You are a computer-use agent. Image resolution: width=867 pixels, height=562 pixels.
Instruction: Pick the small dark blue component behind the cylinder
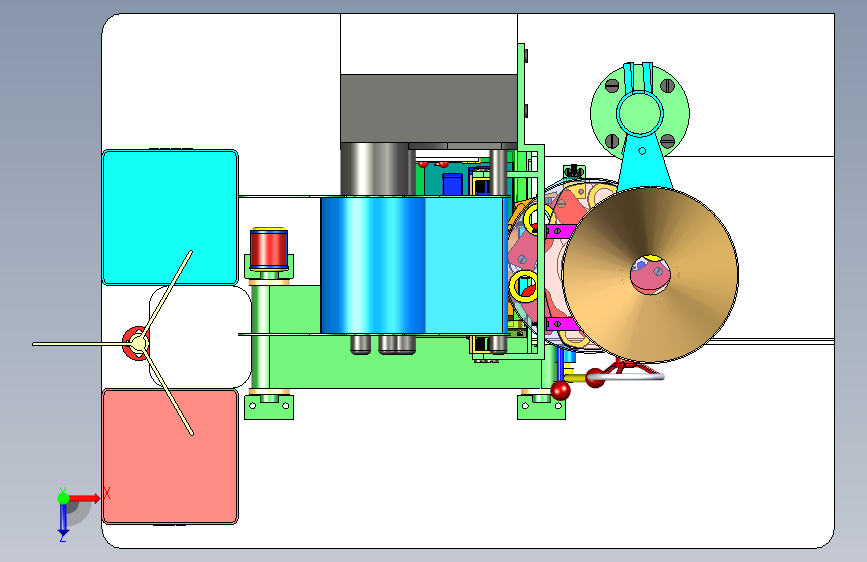coord(452,184)
